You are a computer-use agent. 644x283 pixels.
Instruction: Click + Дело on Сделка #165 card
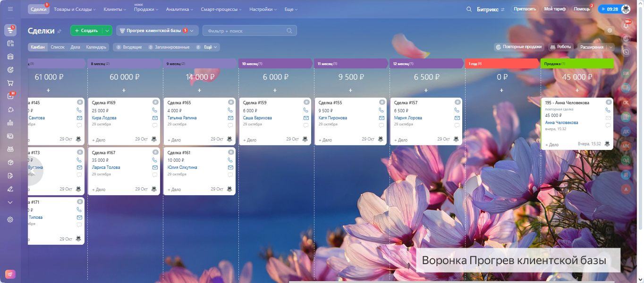174,140
